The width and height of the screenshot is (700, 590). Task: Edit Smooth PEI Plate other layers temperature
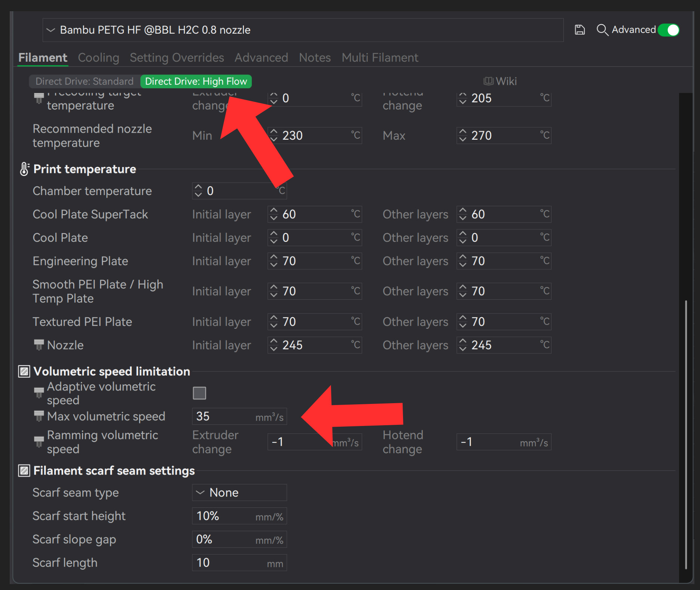pos(504,291)
